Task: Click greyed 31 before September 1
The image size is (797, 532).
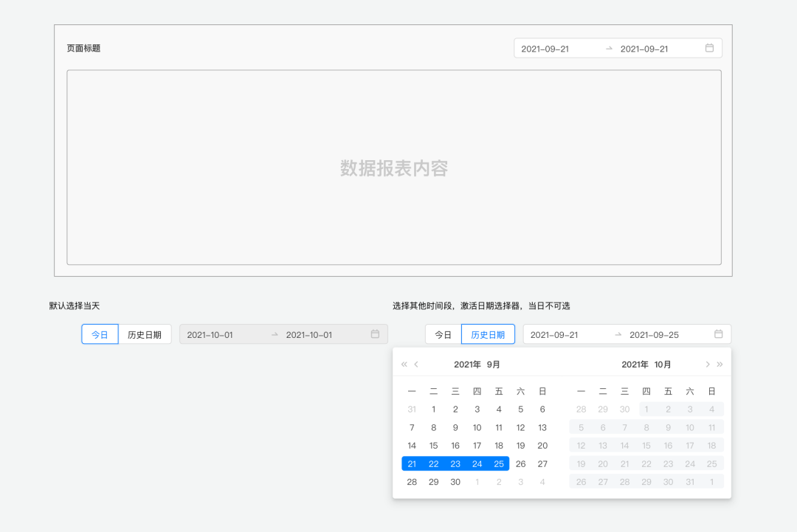Action: pyautogui.click(x=412, y=409)
